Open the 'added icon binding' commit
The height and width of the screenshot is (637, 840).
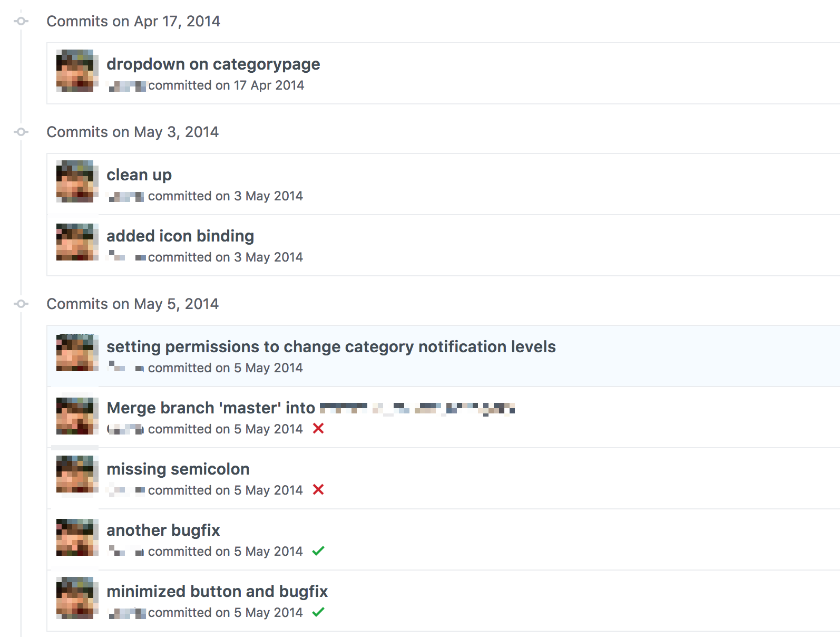(x=180, y=236)
